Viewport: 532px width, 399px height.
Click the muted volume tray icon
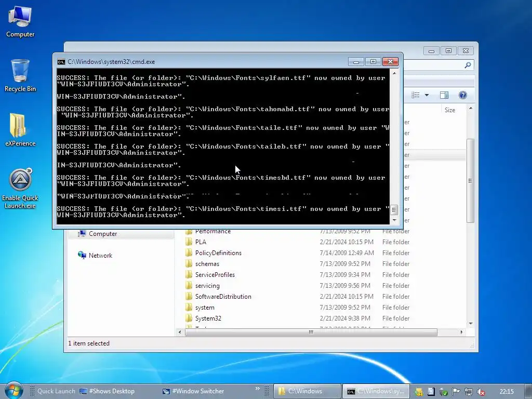pyautogui.click(x=481, y=392)
